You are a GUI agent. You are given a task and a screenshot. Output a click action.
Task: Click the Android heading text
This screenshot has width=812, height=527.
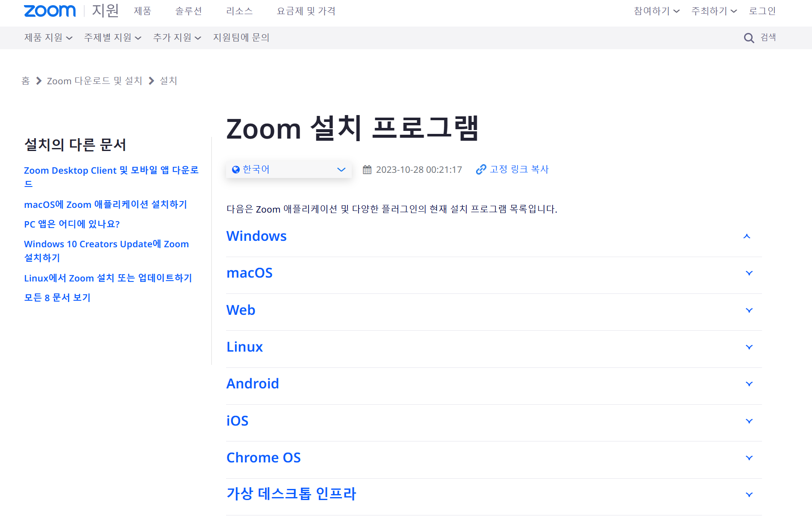pyautogui.click(x=253, y=384)
